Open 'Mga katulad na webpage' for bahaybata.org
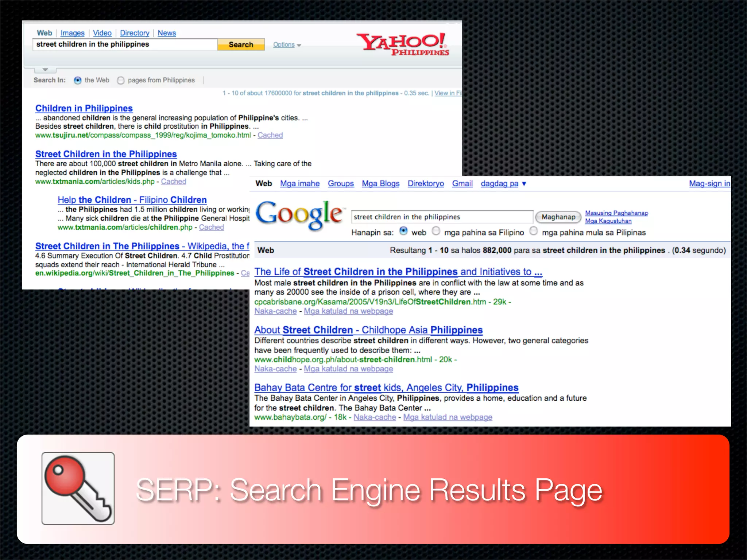The image size is (747, 560). [x=448, y=417]
